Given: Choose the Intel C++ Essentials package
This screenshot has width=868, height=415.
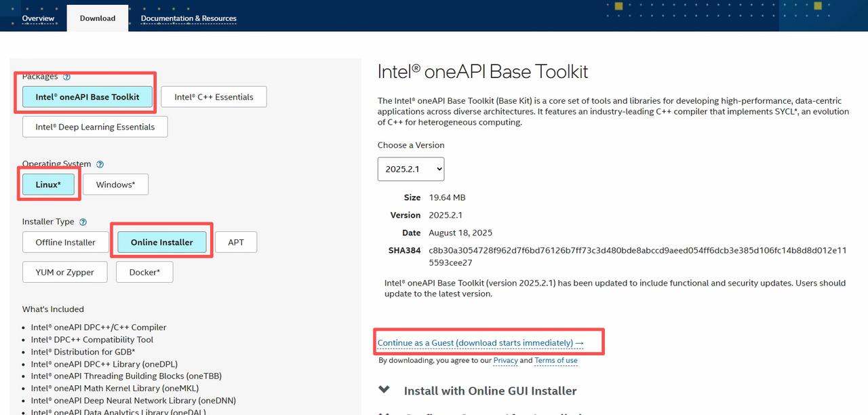Looking at the screenshot, I should pyautogui.click(x=214, y=97).
